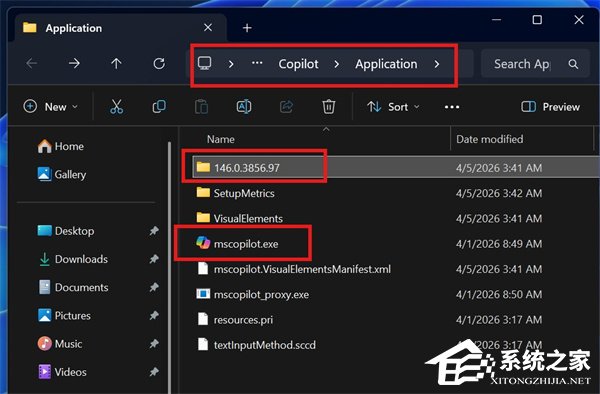600x394 pixels.
Task: Unpin Pictures using its pin icon
Action: (x=154, y=316)
